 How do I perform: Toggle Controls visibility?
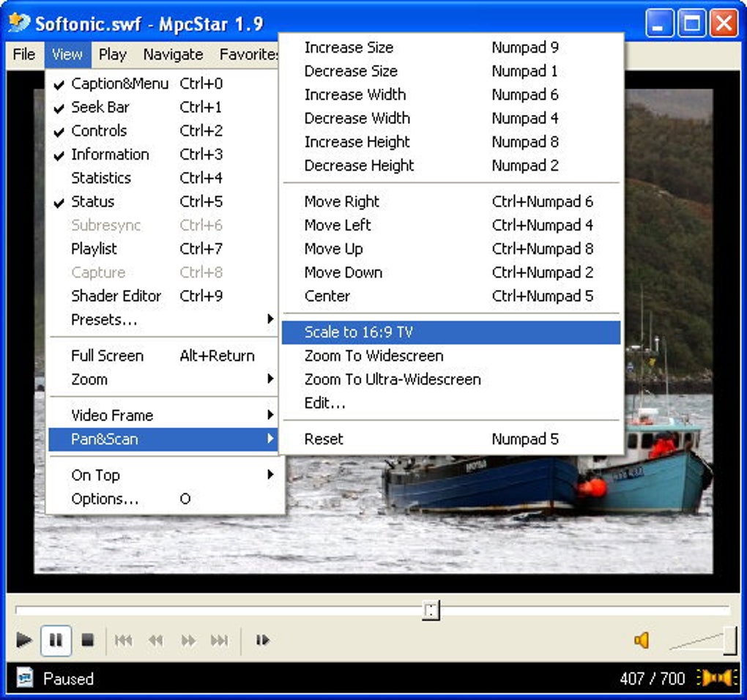tap(163, 131)
